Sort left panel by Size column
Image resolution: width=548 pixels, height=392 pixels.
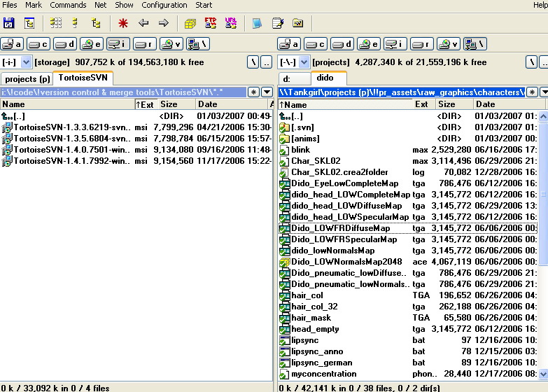coord(176,104)
